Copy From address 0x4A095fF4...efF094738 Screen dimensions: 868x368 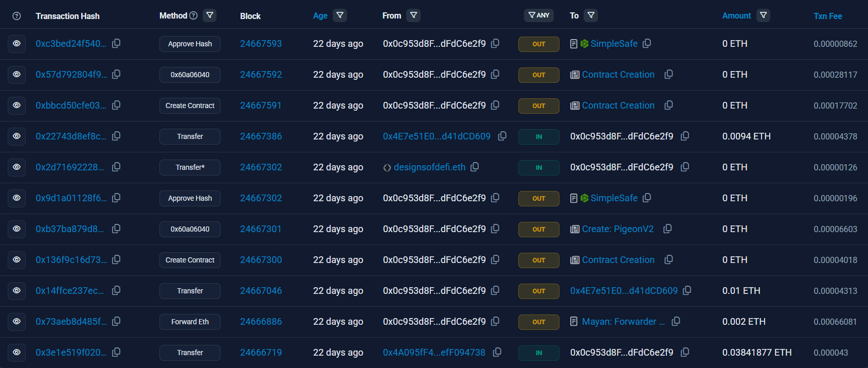497,352
